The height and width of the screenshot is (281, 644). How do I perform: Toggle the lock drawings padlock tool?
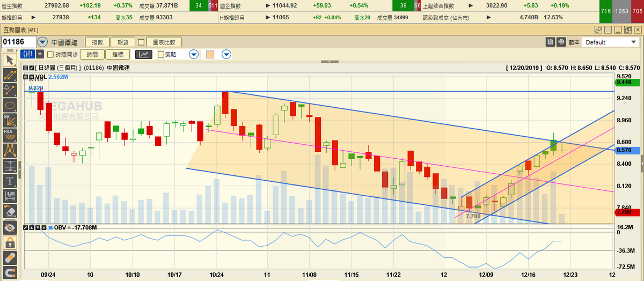pyautogui.click(x=9, y=242)
